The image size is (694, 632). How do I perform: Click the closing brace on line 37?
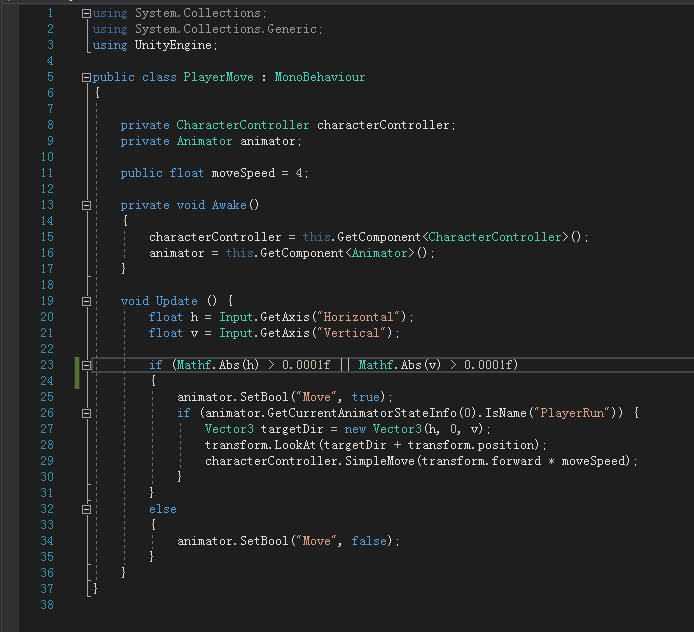coord(95,588)
